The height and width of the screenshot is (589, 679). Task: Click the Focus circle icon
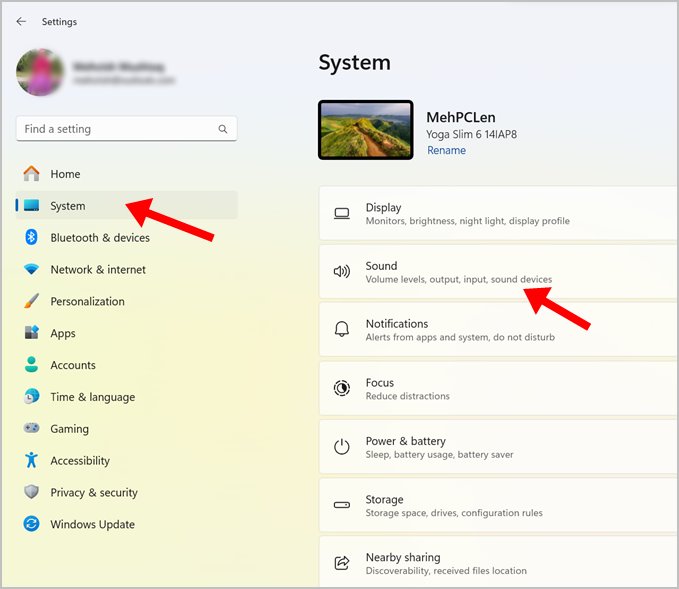(x=342, y=388)
